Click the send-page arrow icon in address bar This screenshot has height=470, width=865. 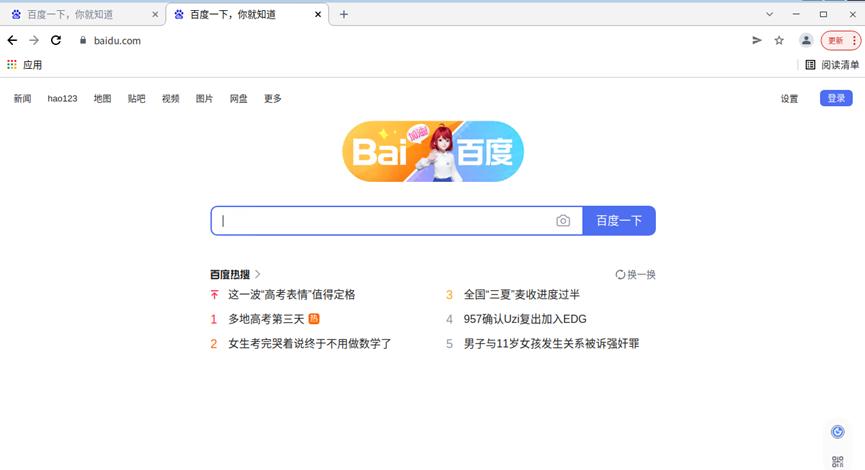coord(757,40)
